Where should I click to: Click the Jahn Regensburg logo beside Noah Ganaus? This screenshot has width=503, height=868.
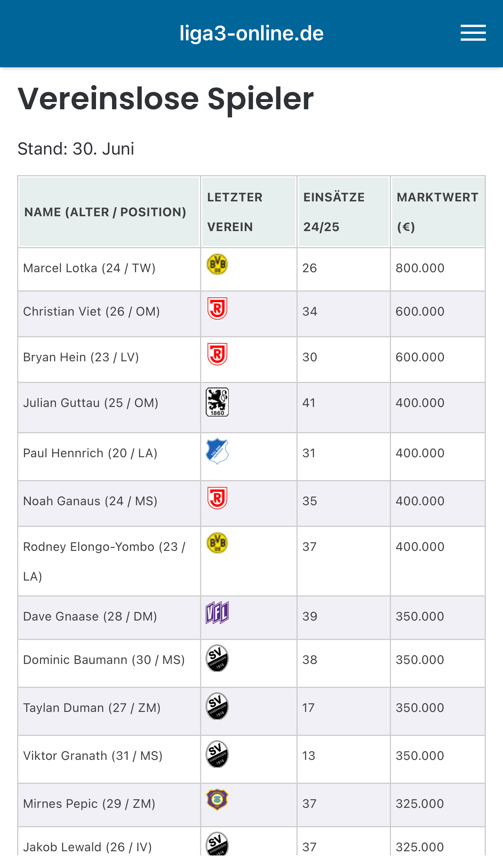coord(217,498)
